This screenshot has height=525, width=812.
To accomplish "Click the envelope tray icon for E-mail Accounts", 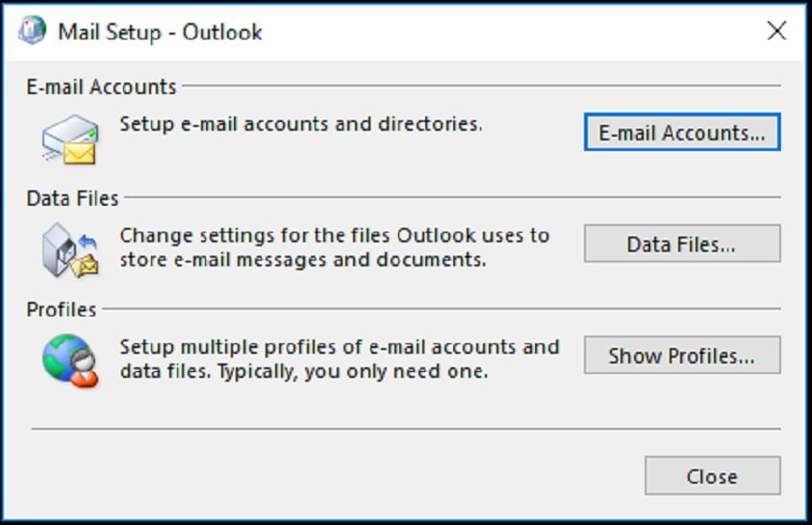I will (69, 138).
